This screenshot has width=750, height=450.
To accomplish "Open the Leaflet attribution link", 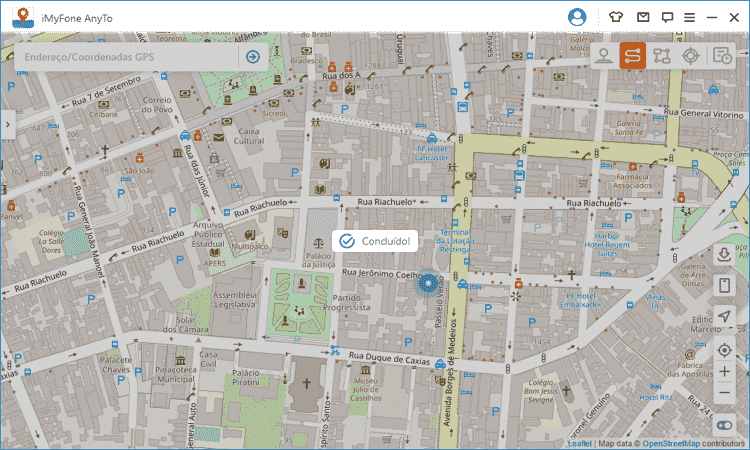I will point(580,443).
